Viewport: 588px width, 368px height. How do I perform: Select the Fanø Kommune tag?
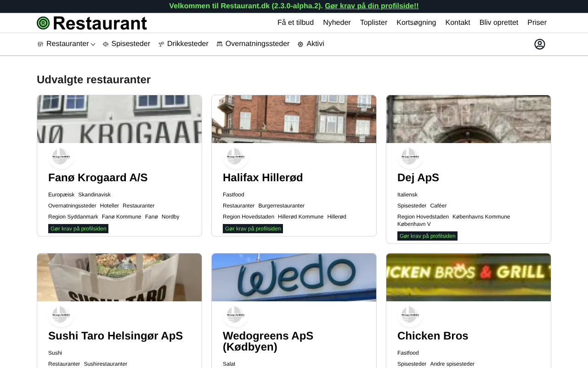click(122, 217)
